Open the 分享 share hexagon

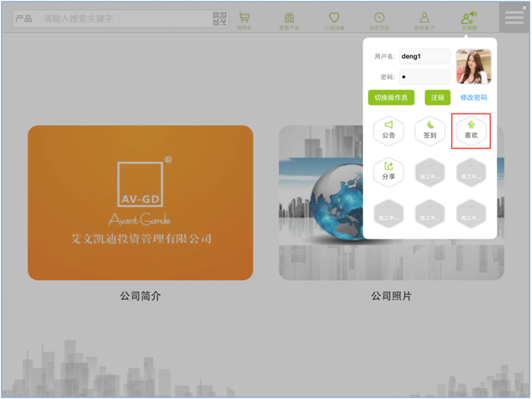388,172
